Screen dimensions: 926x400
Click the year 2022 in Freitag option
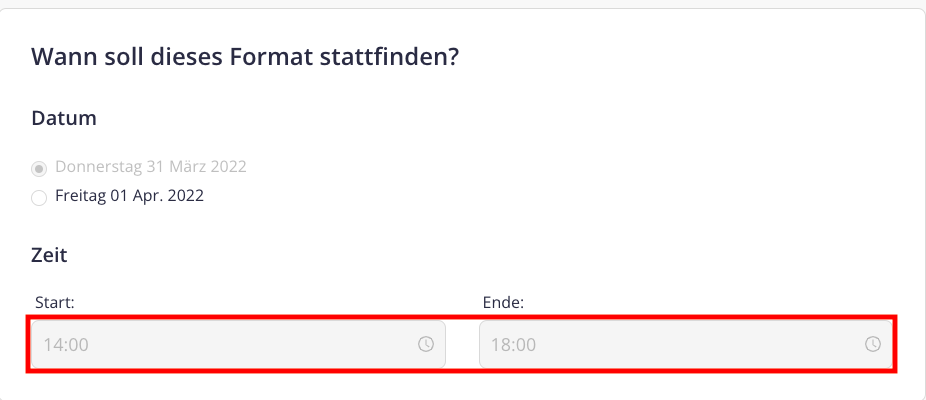tap(185, 196)
